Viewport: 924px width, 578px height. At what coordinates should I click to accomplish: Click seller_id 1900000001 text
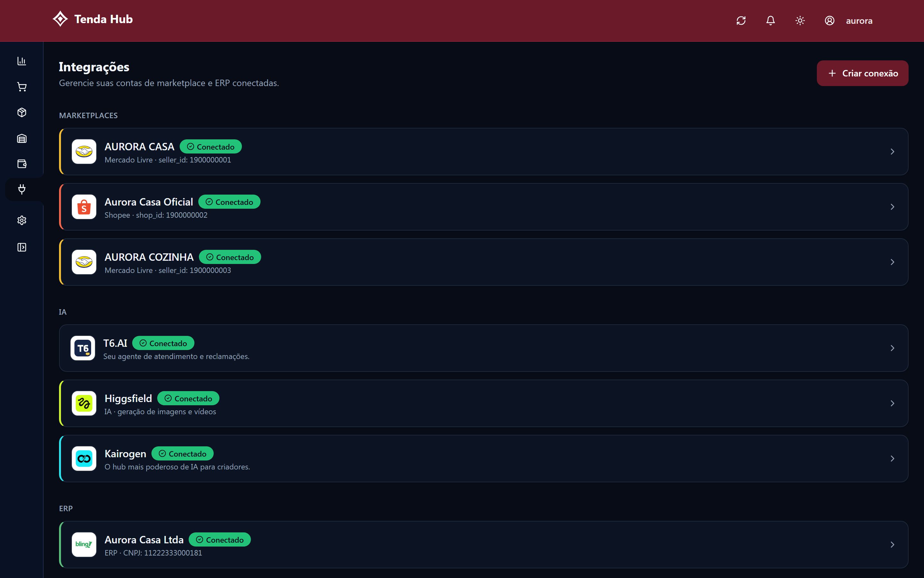[x=195, y=160]
